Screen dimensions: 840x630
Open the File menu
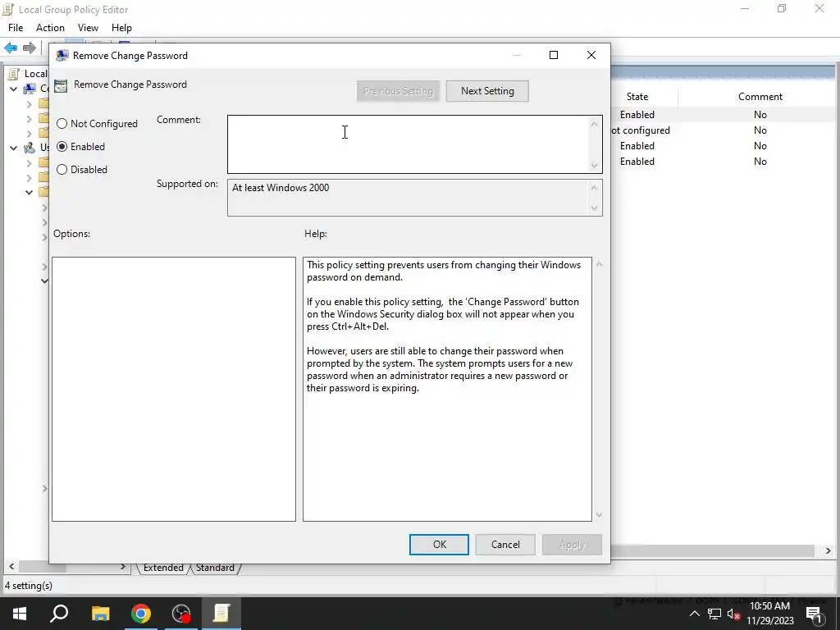tap(16, 28)
